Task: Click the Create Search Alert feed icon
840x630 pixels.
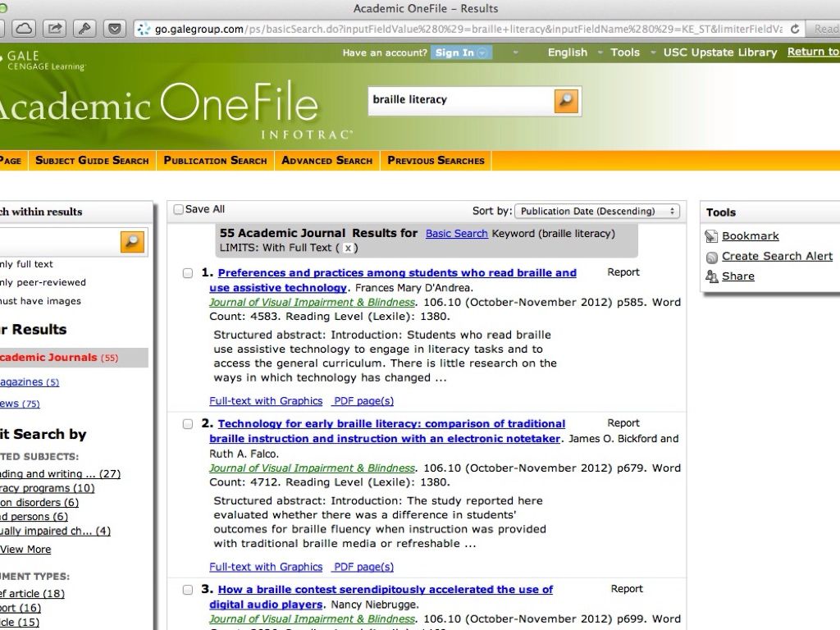Action: pos(711,257)
